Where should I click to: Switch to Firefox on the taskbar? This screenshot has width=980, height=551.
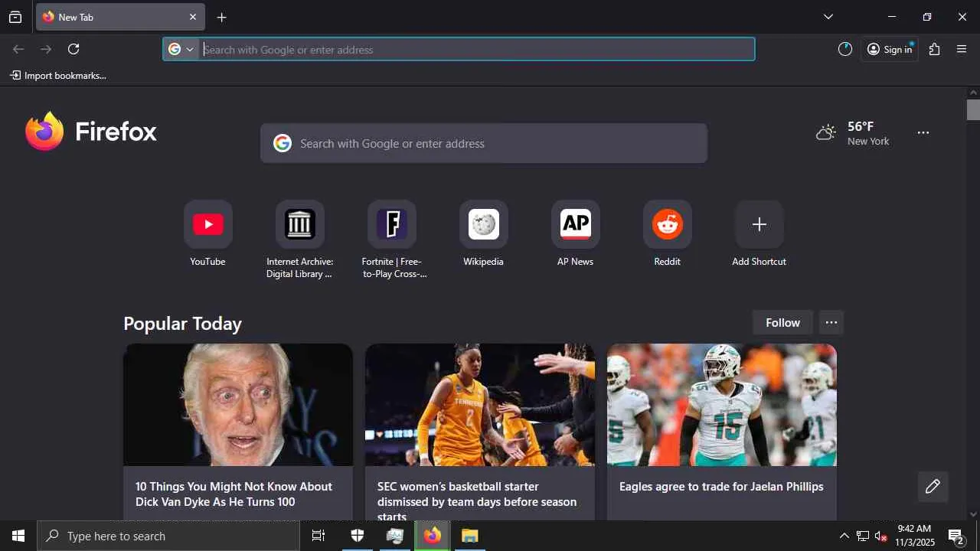[433, 536]
